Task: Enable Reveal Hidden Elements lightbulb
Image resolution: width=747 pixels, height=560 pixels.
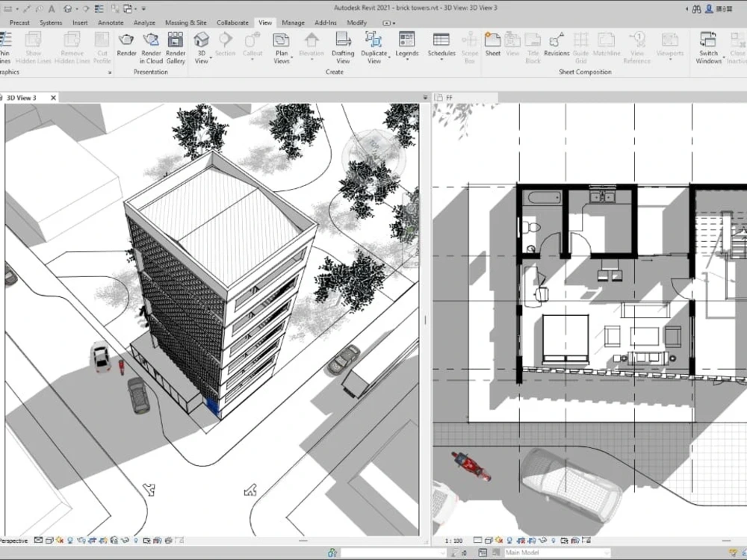Action: click(x=136, y=540)
